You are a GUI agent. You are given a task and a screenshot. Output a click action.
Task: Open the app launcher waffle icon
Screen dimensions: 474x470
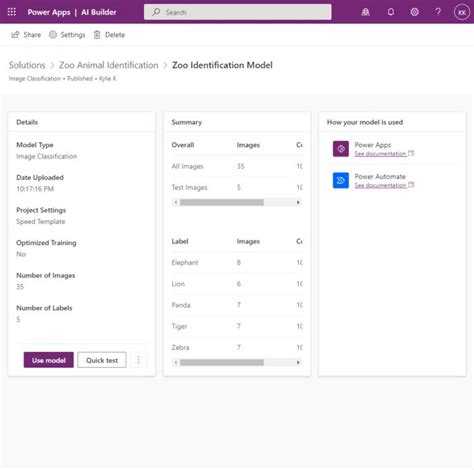(12, 12)
